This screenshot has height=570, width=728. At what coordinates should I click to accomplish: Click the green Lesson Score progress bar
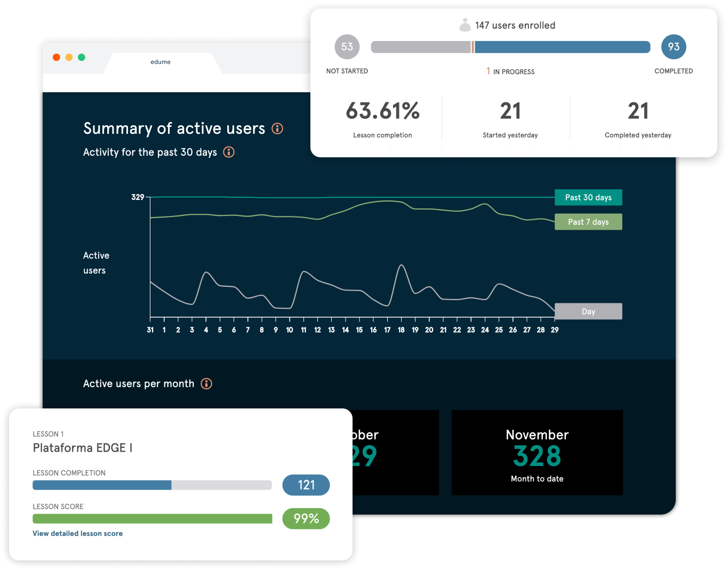click(152, 518)
